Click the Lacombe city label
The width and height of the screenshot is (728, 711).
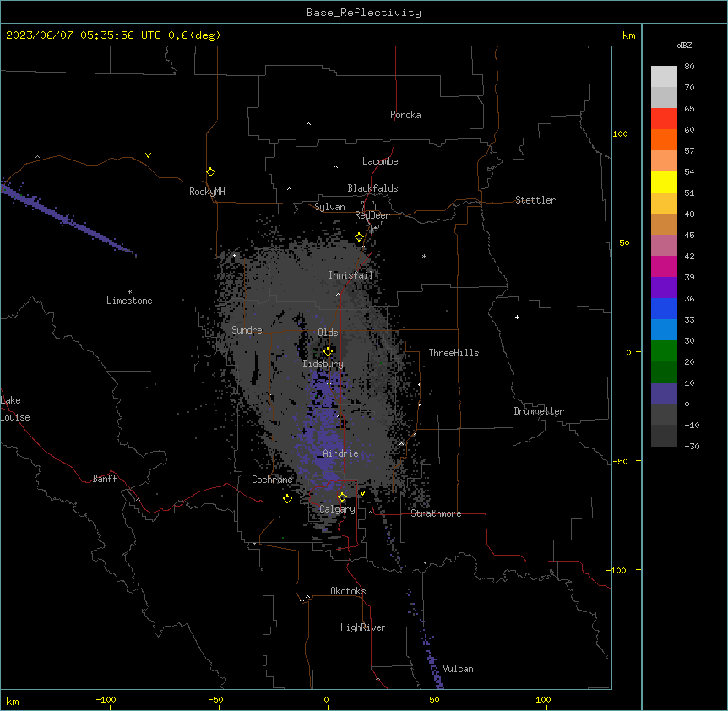tap(380, 161)
